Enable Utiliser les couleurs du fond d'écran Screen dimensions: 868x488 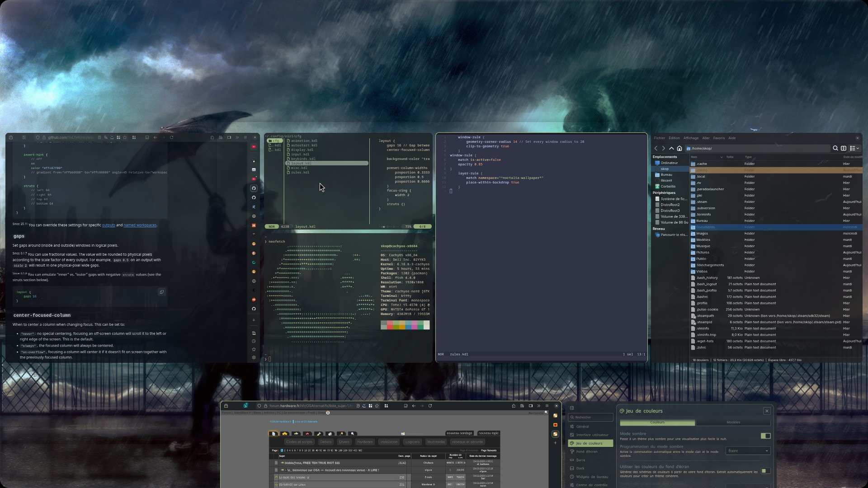click(765, 471)
